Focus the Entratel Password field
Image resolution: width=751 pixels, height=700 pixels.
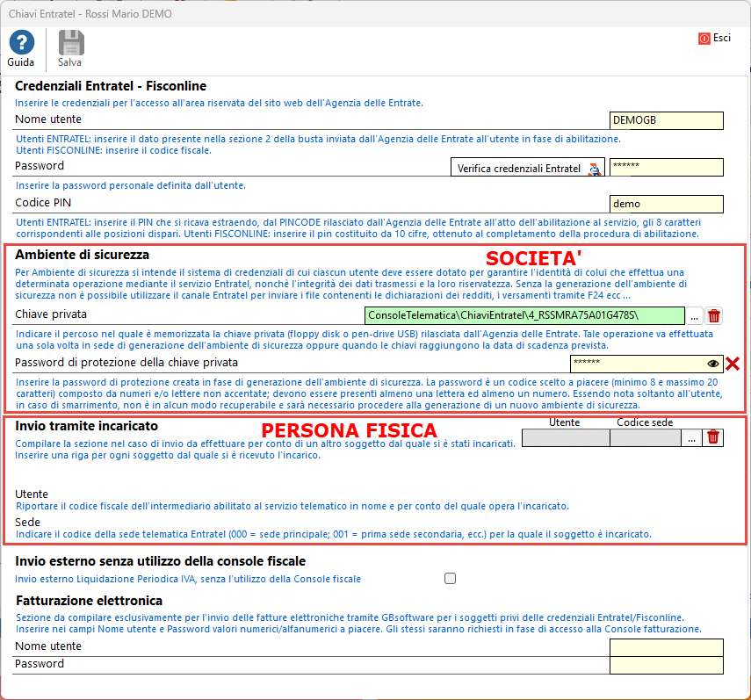(x=666, y=167)
